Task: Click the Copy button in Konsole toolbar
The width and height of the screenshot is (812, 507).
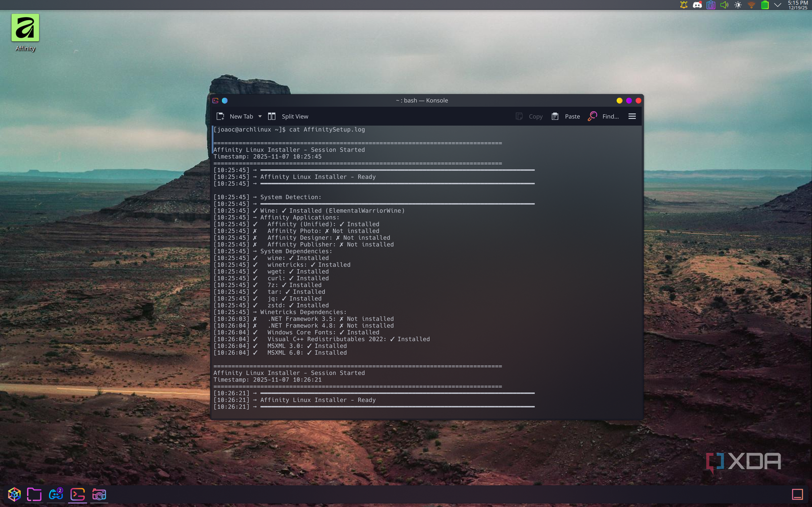Action: pos(529,117)
